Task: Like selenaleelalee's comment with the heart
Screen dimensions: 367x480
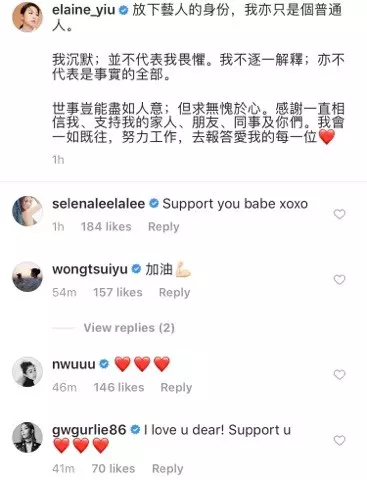Action: [339, 214]
